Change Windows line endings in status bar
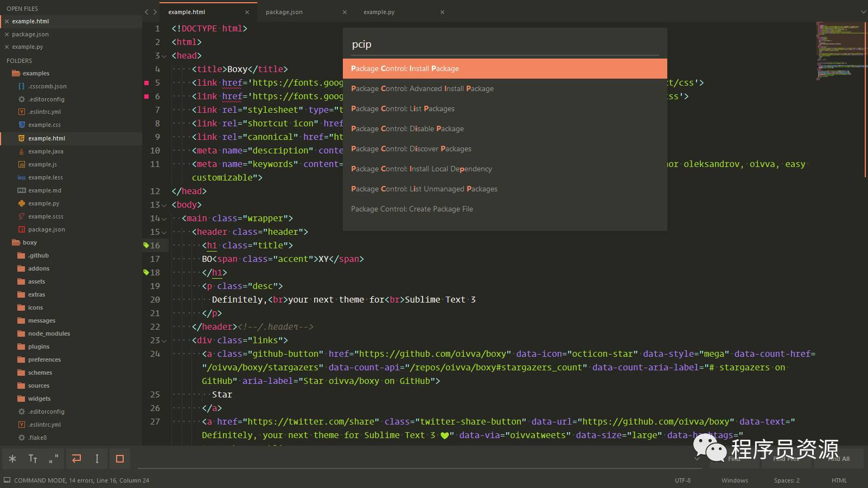 [735, 480]
